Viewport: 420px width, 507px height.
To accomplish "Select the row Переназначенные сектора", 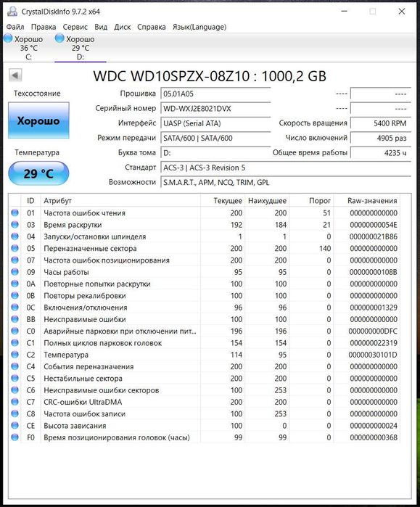I will click(205, 248).
